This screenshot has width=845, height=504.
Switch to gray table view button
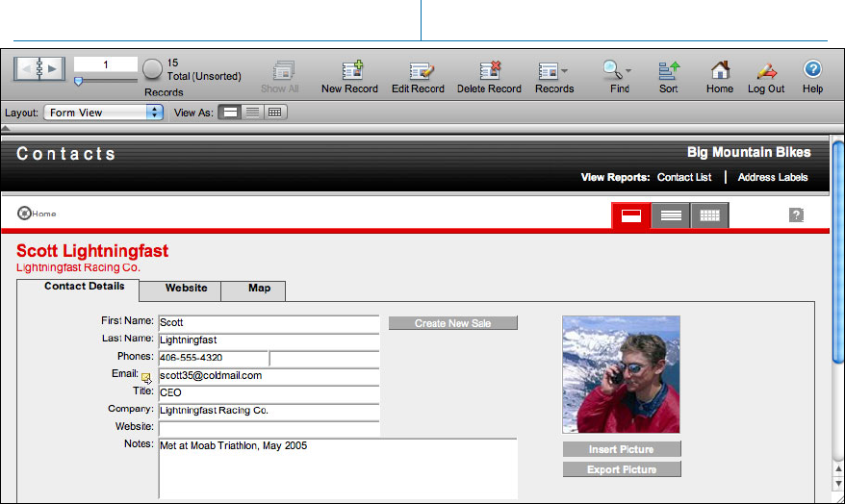pyautogui.click(x=709, y=215)
